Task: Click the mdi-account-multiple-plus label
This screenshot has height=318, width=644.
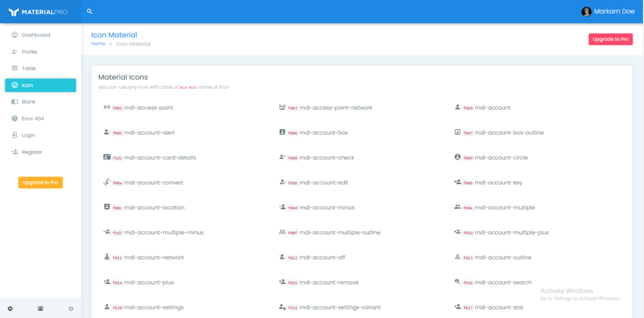Action: coord(512,232)
